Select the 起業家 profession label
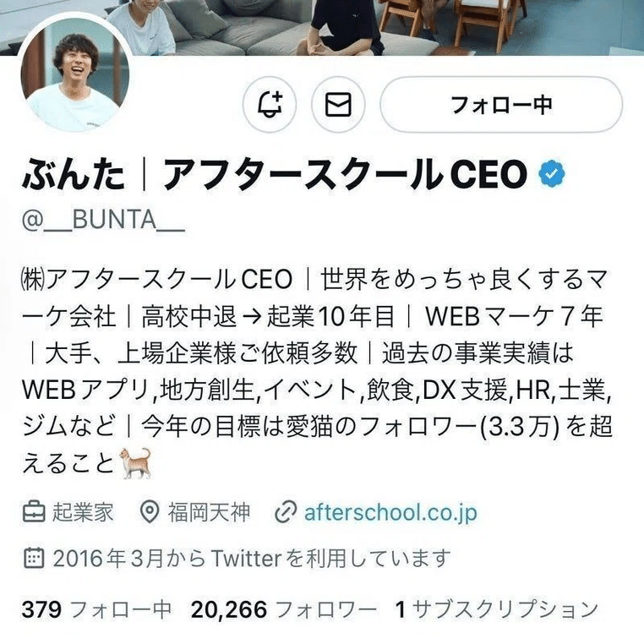Screen dimensions: 644x644 click(x=83, y=512)
